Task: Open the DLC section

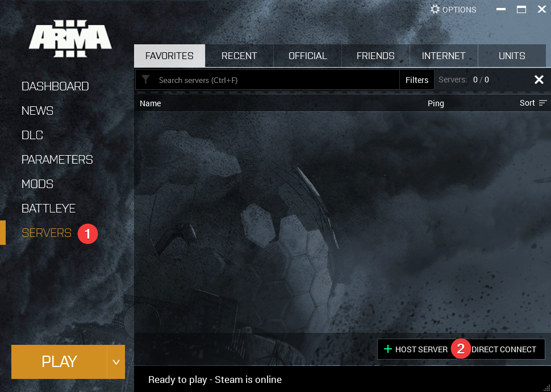Action: coord(32,135)
